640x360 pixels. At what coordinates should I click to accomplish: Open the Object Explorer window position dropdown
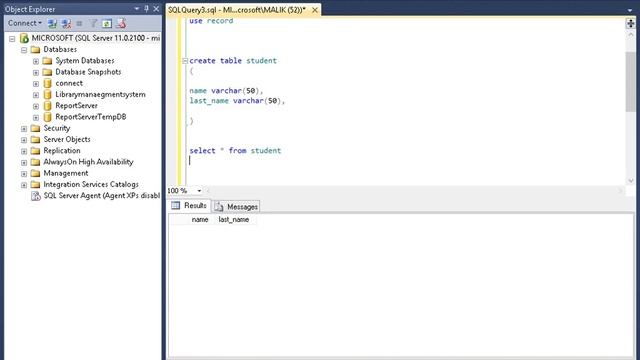click(x=137, y=9)
